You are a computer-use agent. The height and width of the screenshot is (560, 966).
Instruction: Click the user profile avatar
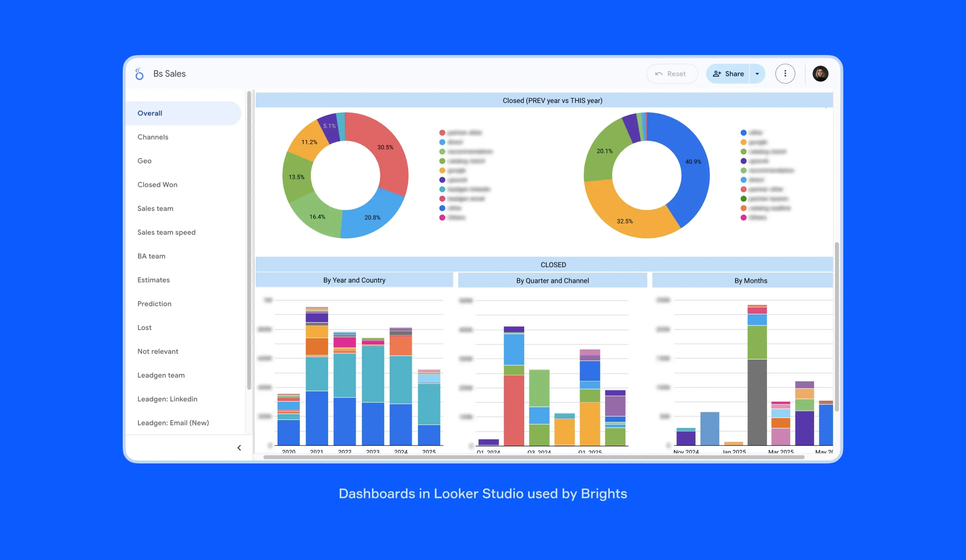click(x=820, y=74)
